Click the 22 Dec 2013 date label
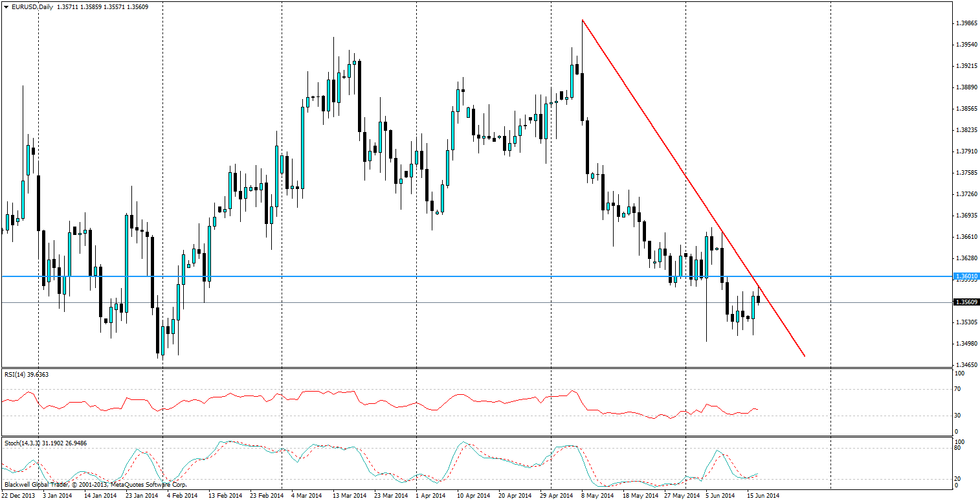The width and height of the screenshot is (980, 501). pos(19,496)
